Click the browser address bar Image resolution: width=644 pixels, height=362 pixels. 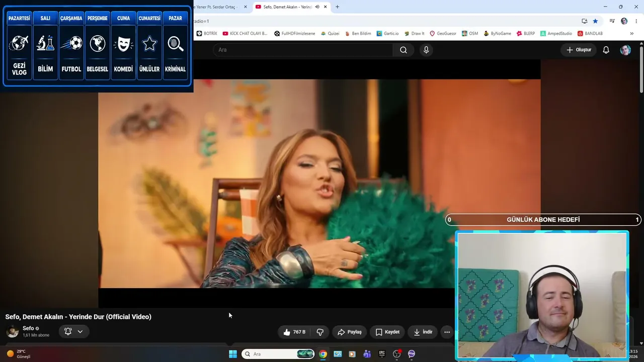tap(385, 21)
